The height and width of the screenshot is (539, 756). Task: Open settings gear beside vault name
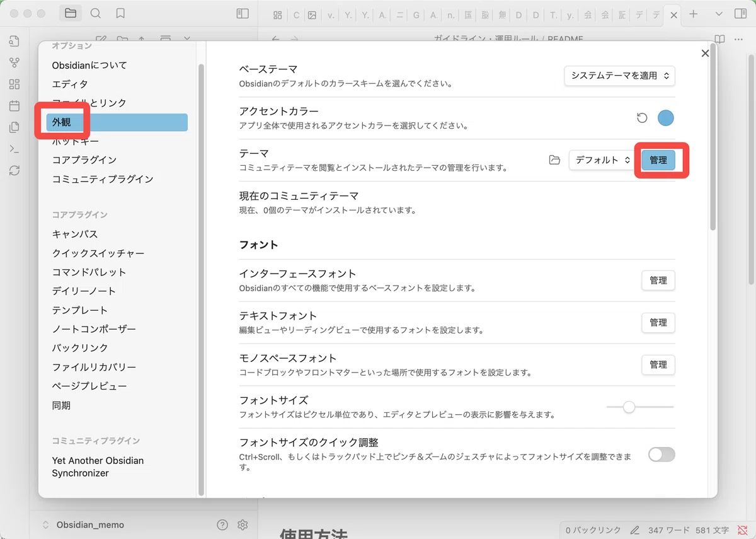click(x=243, y=525)
